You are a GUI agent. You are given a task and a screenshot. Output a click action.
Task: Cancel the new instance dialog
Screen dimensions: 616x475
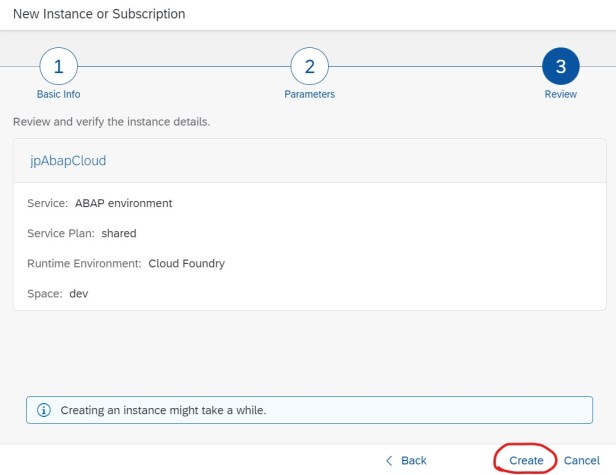click(581, 460)
